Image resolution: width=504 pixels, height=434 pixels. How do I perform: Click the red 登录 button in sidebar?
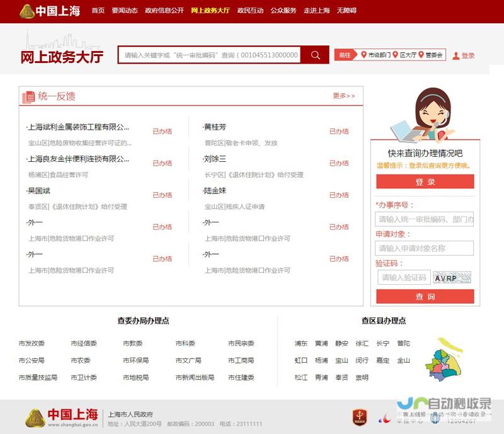[425, 181]
